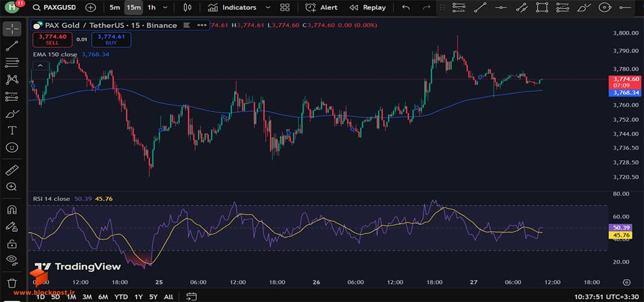
Task: Switch to the 5m timeframe
Action: (115, 7)
